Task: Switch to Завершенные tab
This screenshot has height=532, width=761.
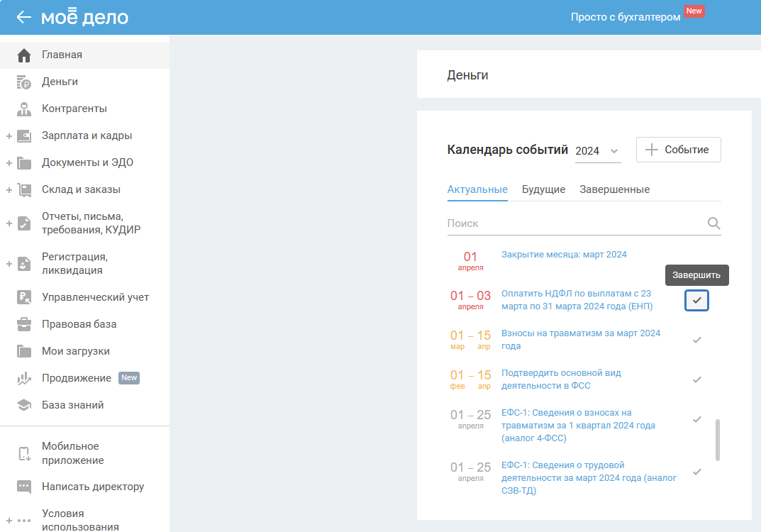Action: [x=614, y=189]
